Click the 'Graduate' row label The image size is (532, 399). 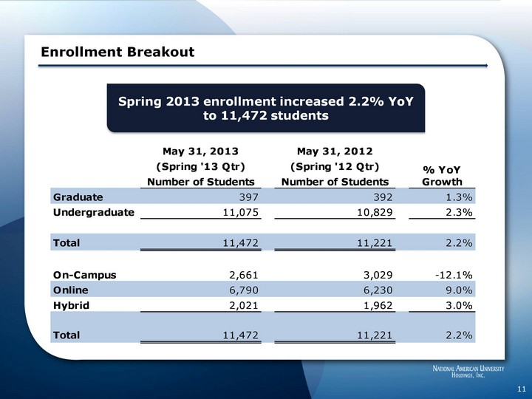click(78, 197)
